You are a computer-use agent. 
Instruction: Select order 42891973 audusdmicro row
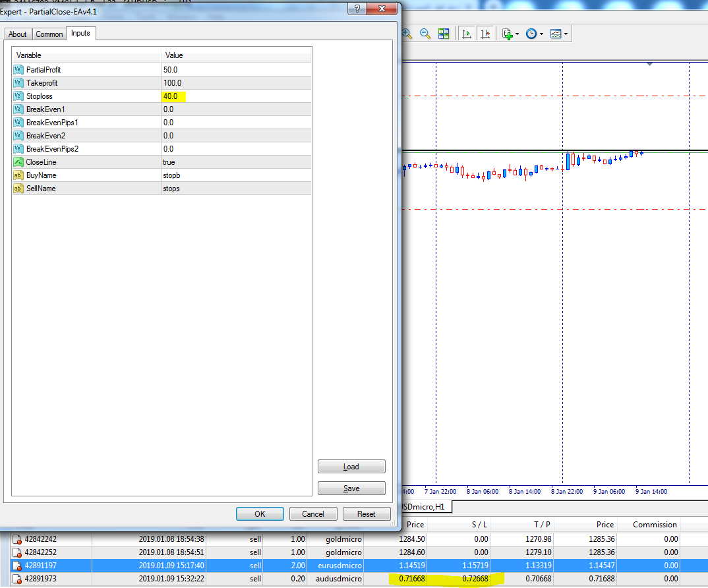coord(359,579)
